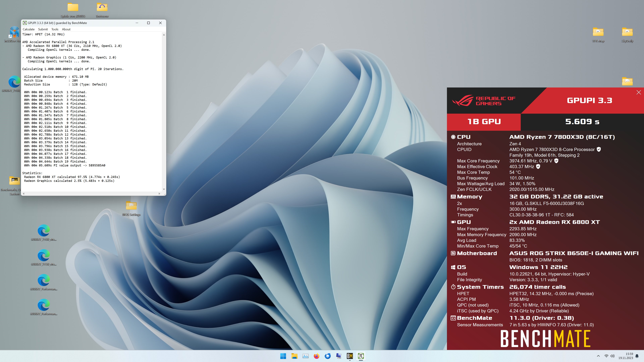Select the inSSIDer Home desktop shortcut
This screenshot has height=362, width=644.
13,35
